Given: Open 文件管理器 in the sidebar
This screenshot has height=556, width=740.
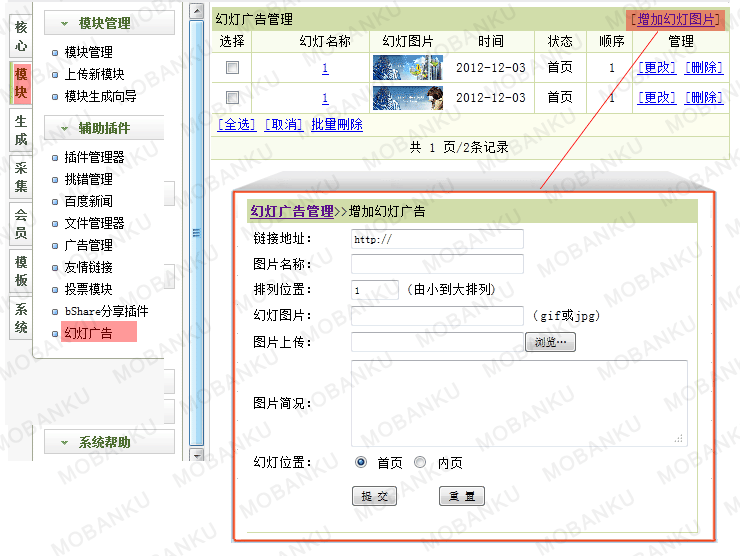Looking at the screenshot, I should 94,223.
